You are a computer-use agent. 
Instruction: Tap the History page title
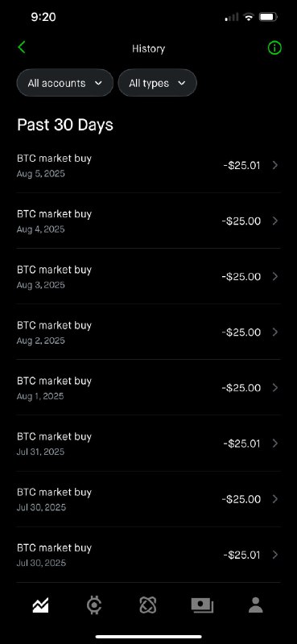[x=148, y=48]
